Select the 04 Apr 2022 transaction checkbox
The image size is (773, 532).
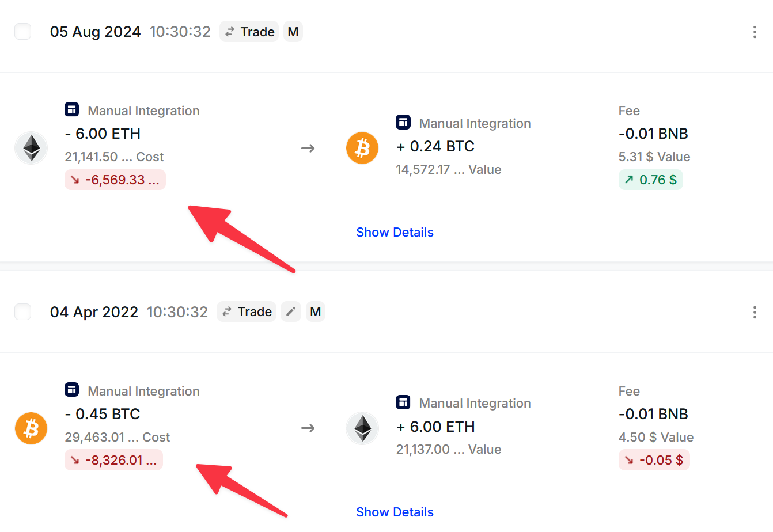[22, 312]
